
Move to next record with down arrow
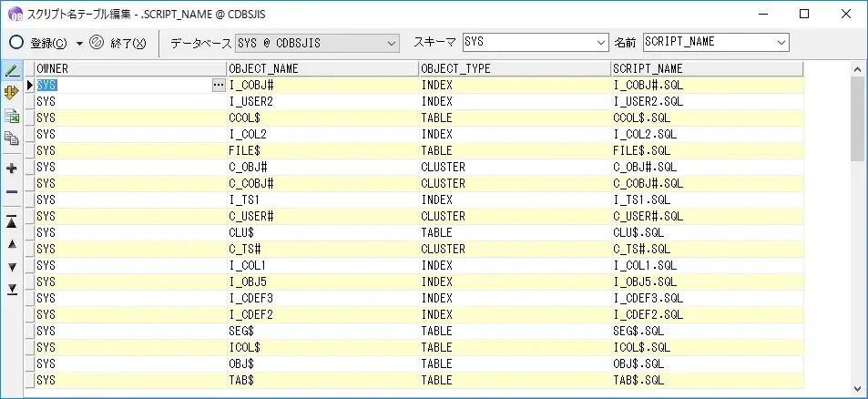(12, 267)
